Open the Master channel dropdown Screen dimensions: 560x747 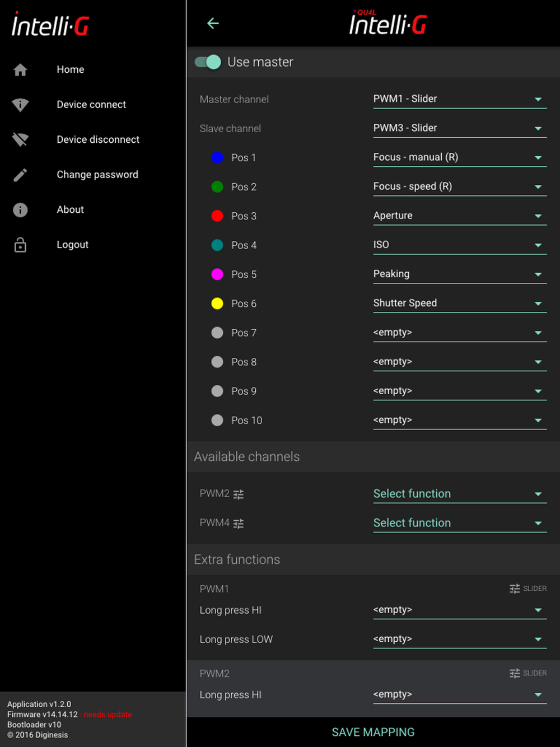tap(459, 99)
